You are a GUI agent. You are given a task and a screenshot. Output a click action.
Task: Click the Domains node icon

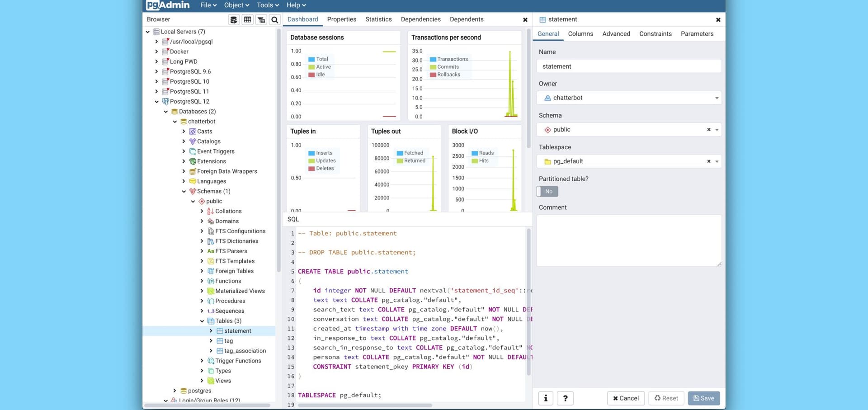tap(211, 221)
